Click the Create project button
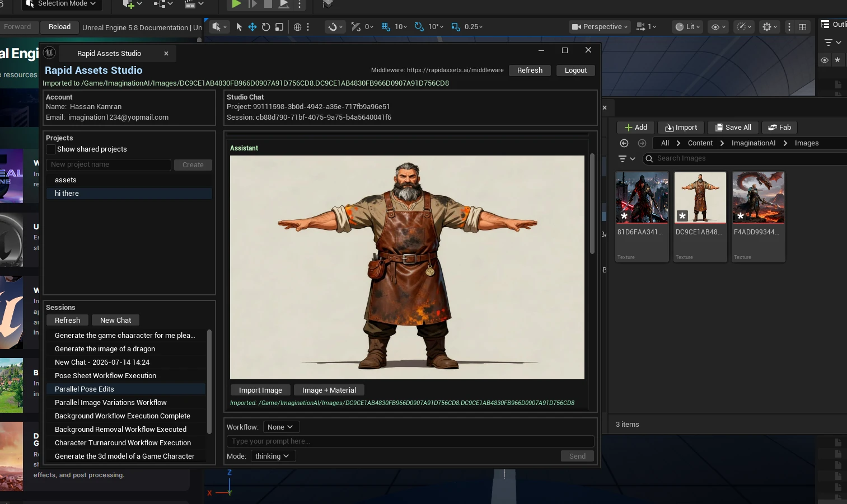This screenshot has height=504, width=847. [193, 165]
